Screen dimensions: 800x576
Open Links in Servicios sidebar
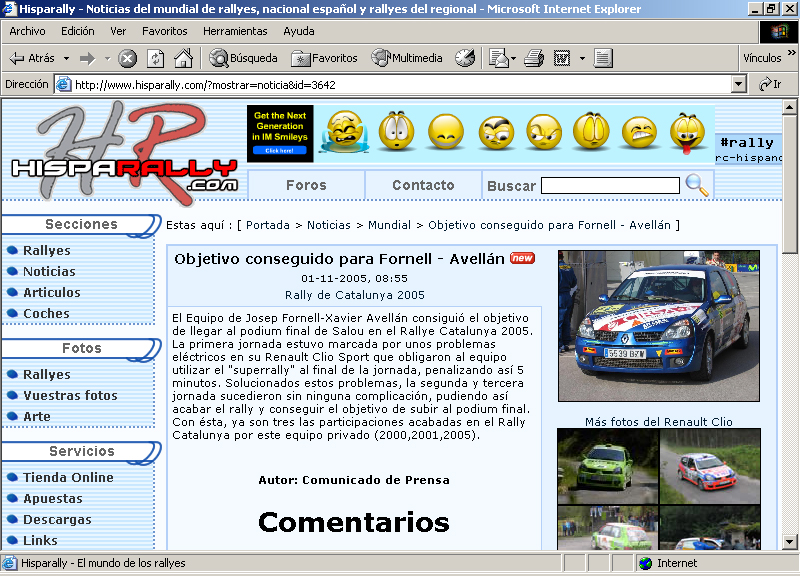pos(40,540)
